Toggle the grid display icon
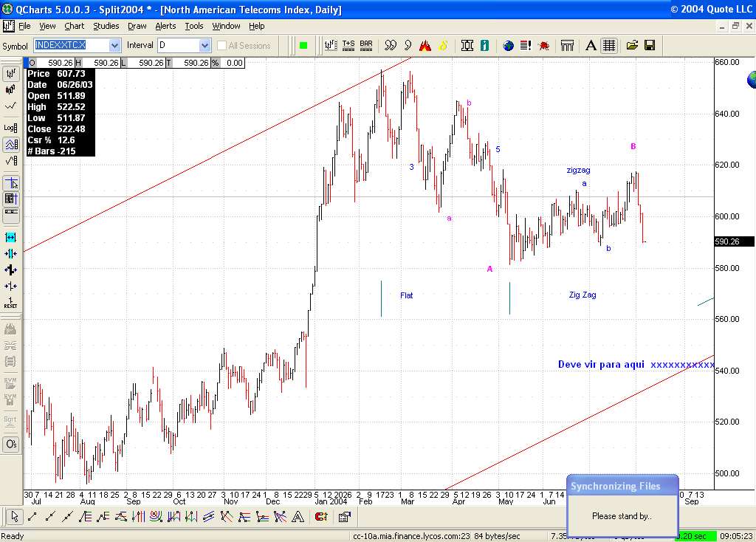This screenshot has height=542, width=756. tap(608, 45)
